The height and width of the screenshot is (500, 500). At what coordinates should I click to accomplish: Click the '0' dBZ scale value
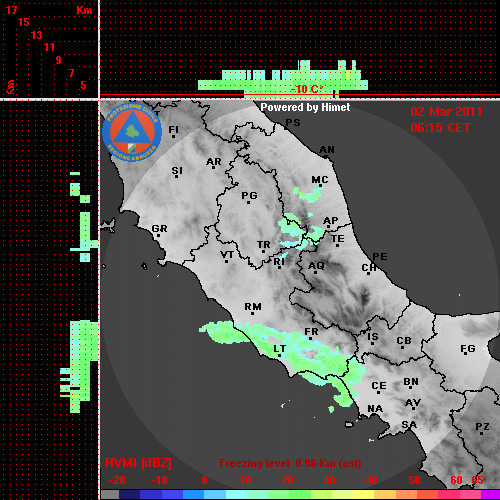coord(204,480)
